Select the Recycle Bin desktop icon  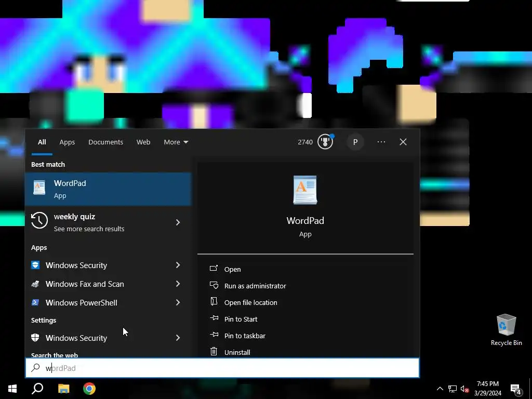coord(506,330)
